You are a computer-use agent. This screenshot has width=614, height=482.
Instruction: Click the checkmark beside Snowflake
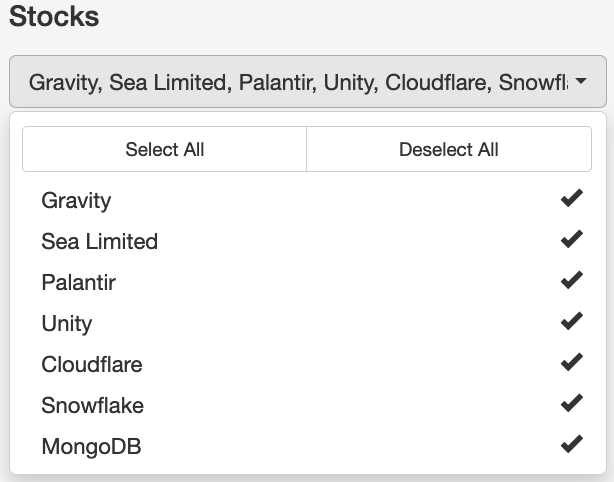click(571, 405)
